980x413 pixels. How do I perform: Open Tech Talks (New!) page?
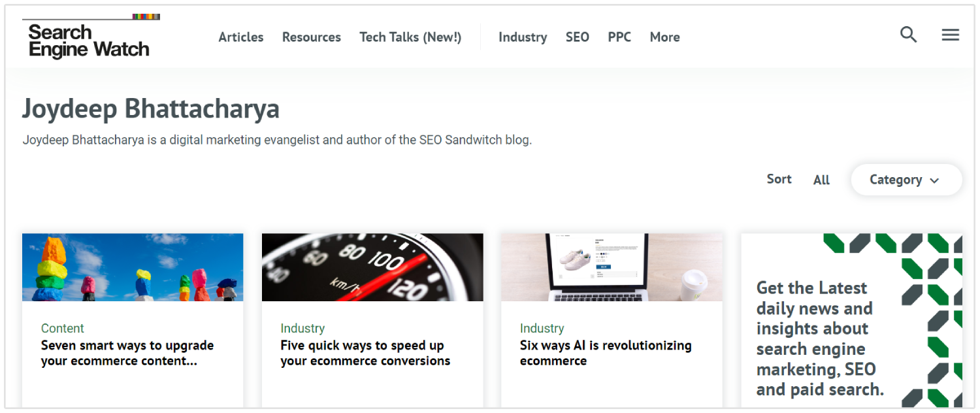pyautogui.click(x=410, y=37)
